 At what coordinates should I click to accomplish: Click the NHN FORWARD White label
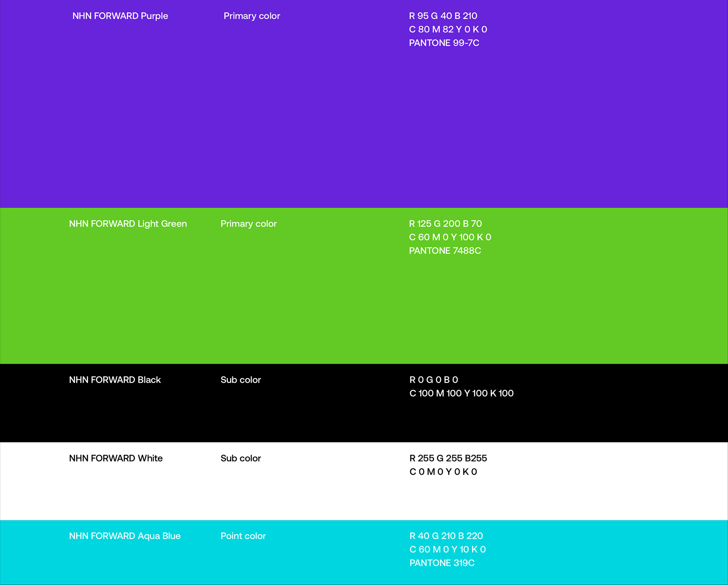click(116, 458)
